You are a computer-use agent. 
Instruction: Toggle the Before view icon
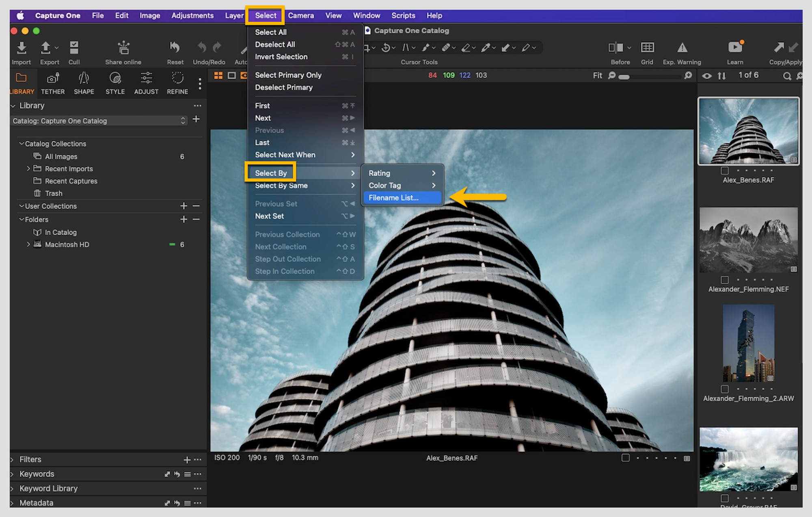pyautogui.click(x=615, y=48)
